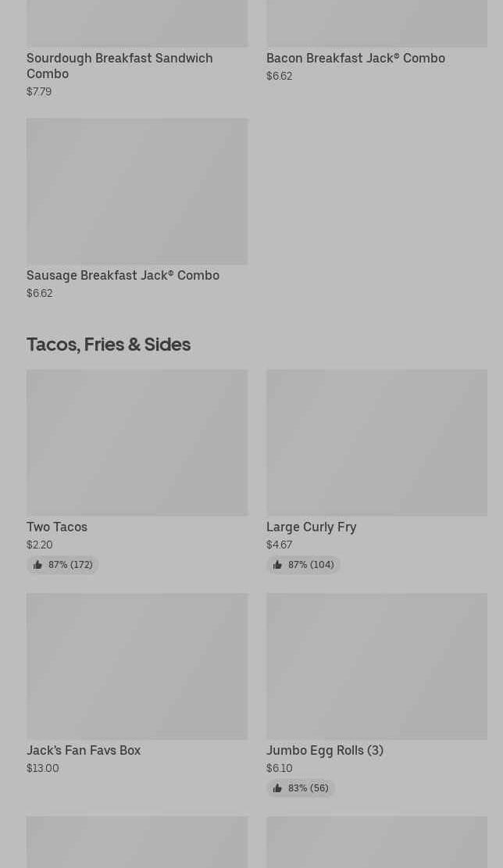The height and width of the screenshot is (868, 503).
Task: Click the $6.10 price of Jumbo Egg Rolls
Action: coord(279,768)
